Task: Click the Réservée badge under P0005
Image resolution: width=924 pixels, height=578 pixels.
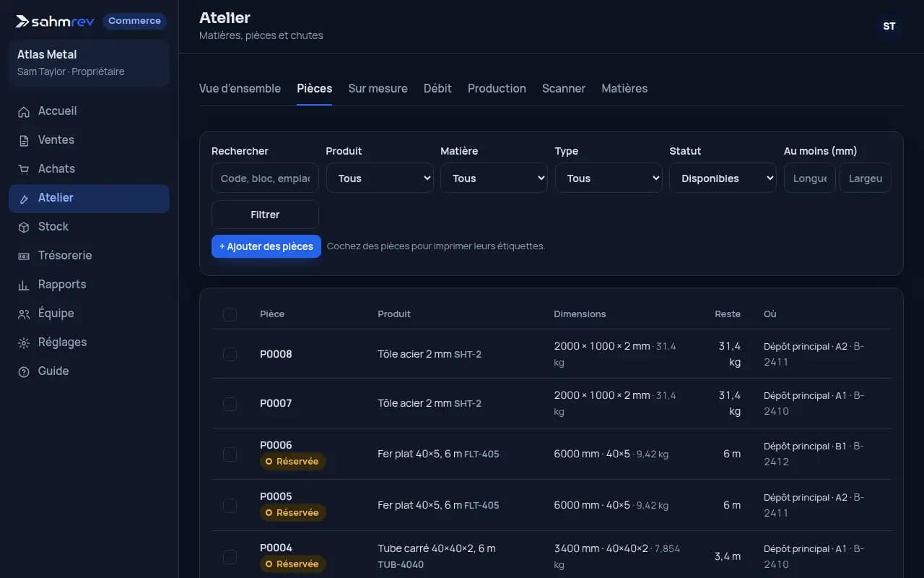Action: (x=293, y=512)
